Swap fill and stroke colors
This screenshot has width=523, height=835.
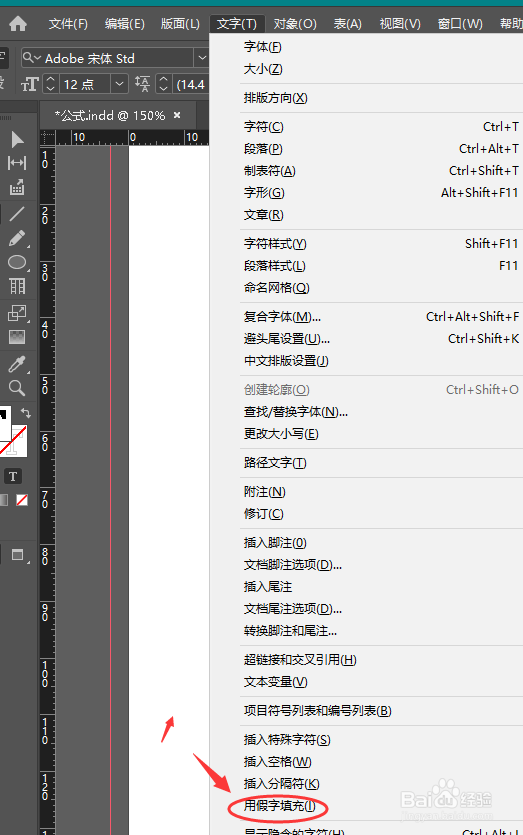pyautogui.click(x=26, y=412)
